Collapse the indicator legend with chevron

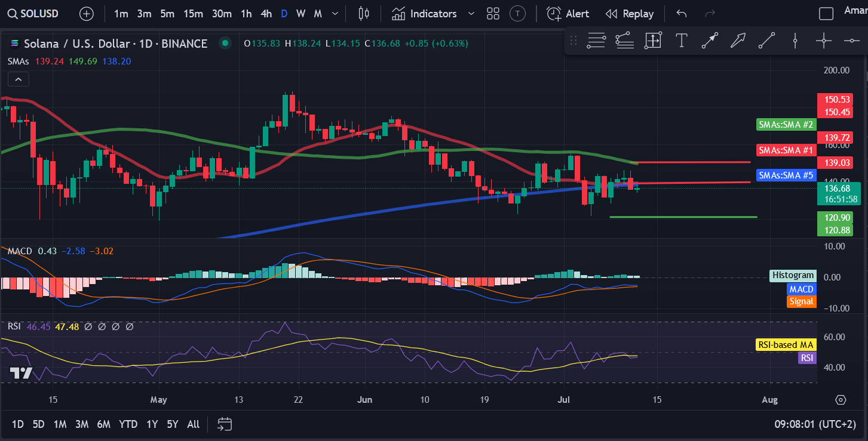18,79
